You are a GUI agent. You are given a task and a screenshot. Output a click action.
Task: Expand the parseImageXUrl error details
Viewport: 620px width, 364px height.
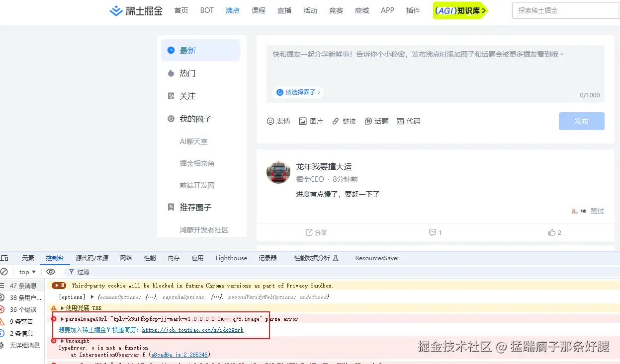click(61, 319)
